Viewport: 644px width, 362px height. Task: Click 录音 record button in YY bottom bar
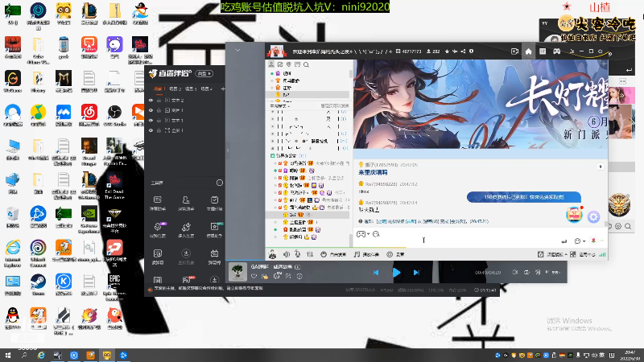pos(395,254)
